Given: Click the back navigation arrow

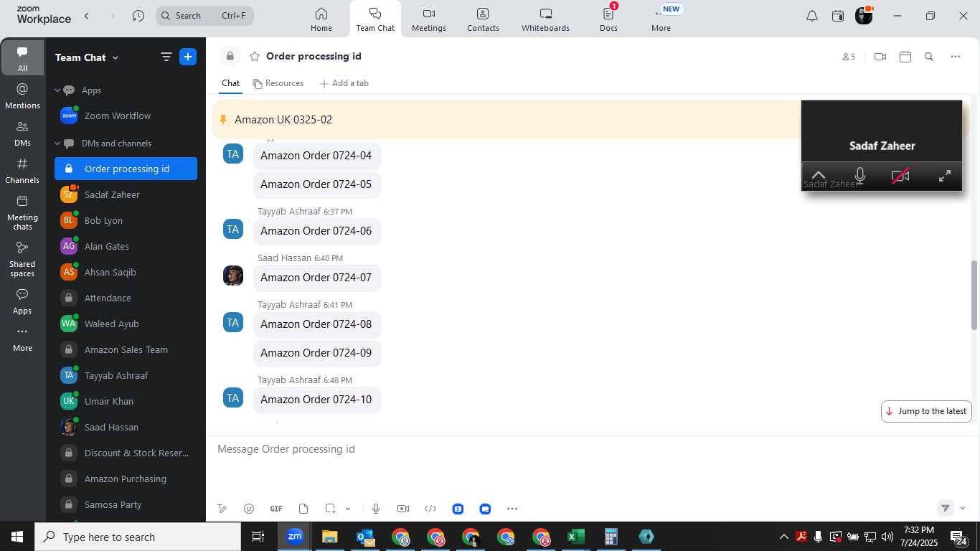Looking at the screenshot, I should point(86,16).
